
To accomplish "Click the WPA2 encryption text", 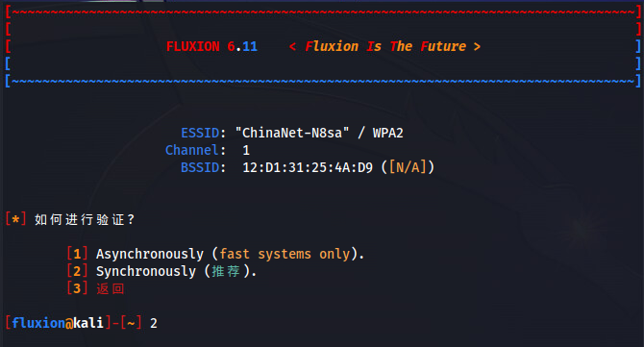I will coord(387,133).
